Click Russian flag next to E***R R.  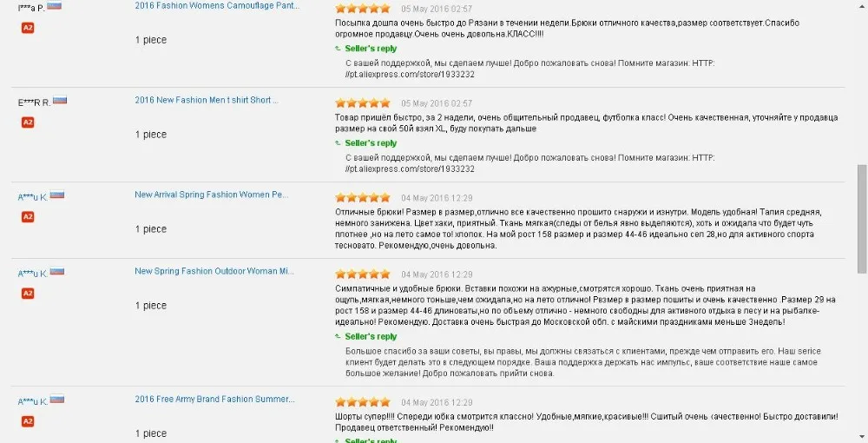pyautogui.click(x=60, y=100)
